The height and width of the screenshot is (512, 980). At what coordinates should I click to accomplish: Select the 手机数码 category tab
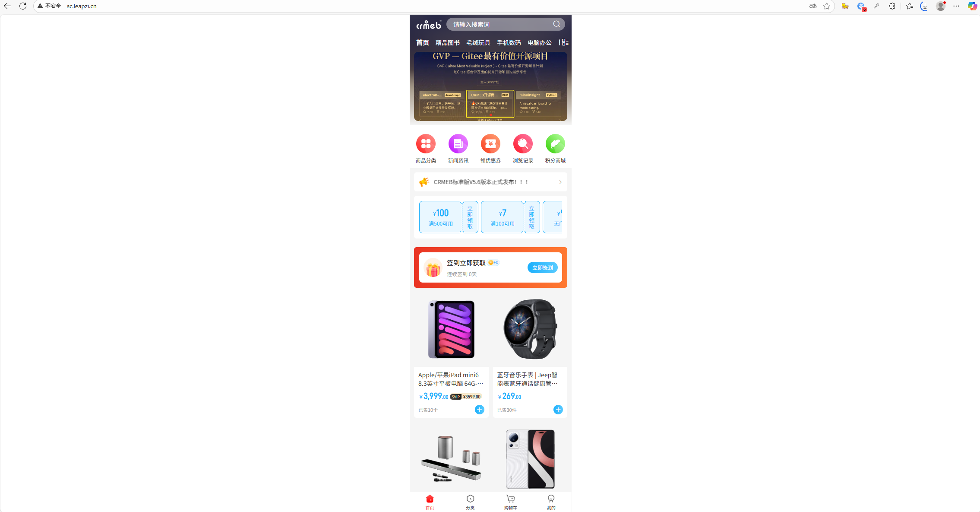509,43
